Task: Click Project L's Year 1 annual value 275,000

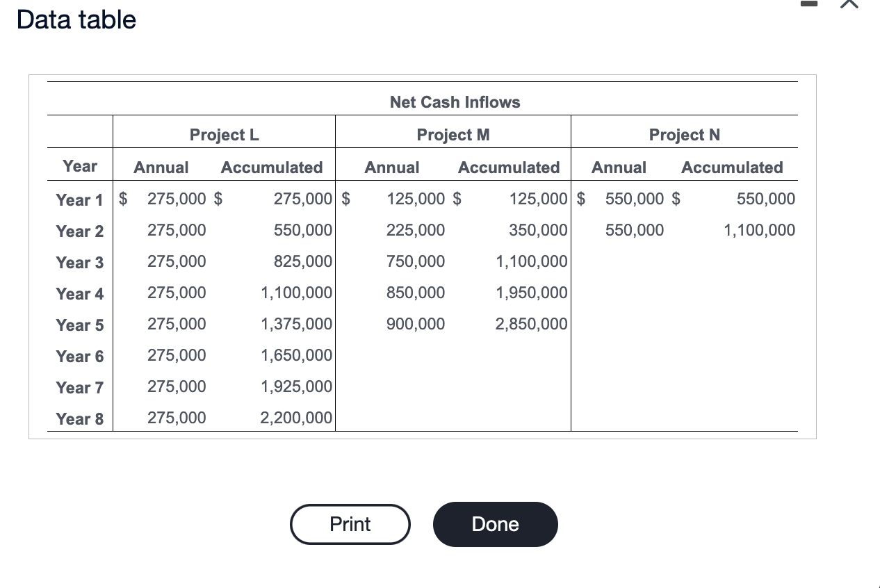Action: pos(176,199)
